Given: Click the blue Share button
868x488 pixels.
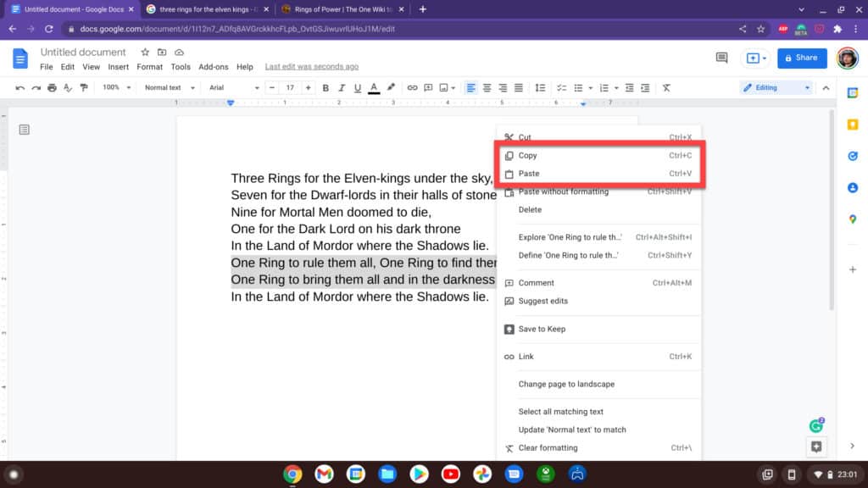Looking at the screenshot, I should [802, 58].
